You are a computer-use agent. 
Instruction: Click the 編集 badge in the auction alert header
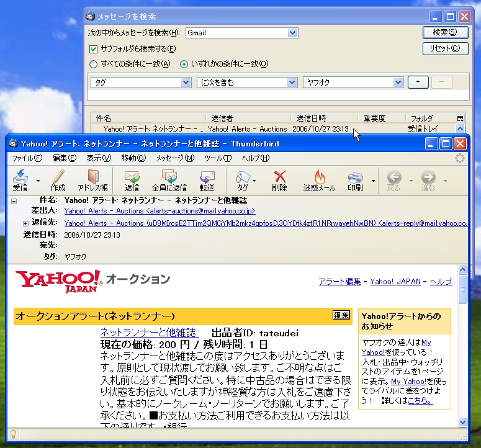coord(341,315)
